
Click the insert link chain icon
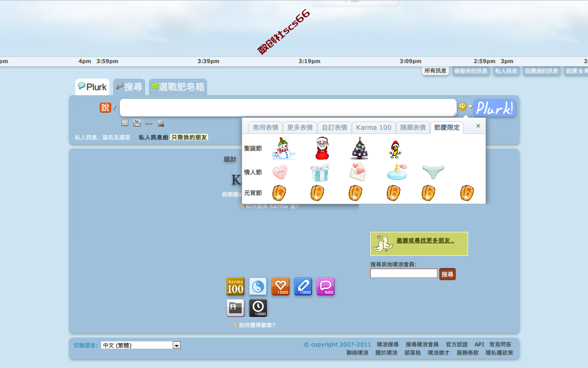click(149, 123)
